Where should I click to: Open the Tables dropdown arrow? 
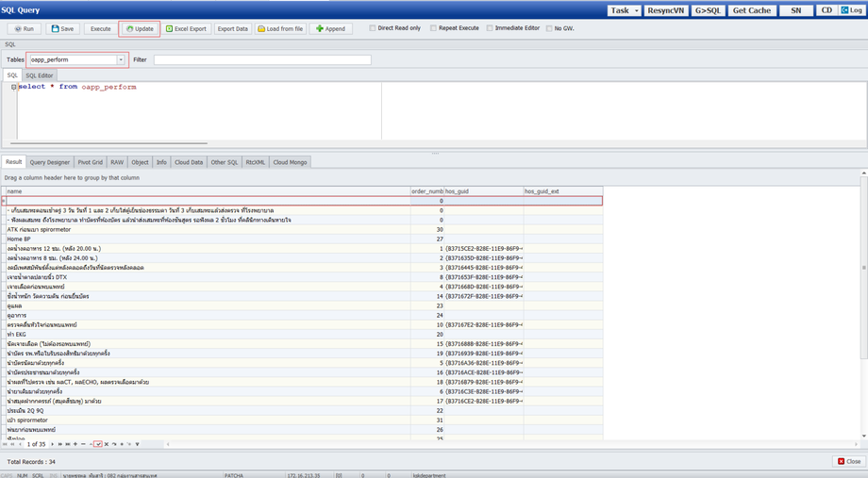tap(121, 59)
